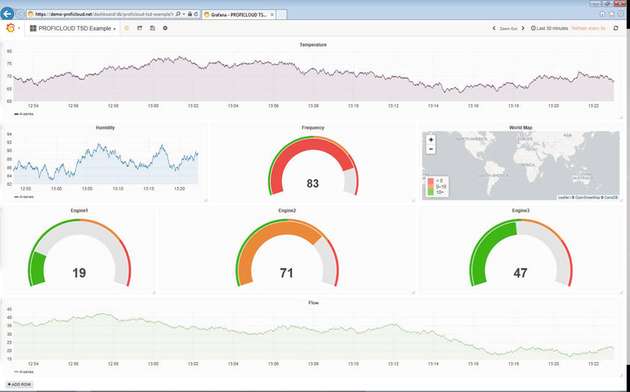The image size is (630, 392).
Task: Open the Engine1 panel title menu
Action: point(79,210)
